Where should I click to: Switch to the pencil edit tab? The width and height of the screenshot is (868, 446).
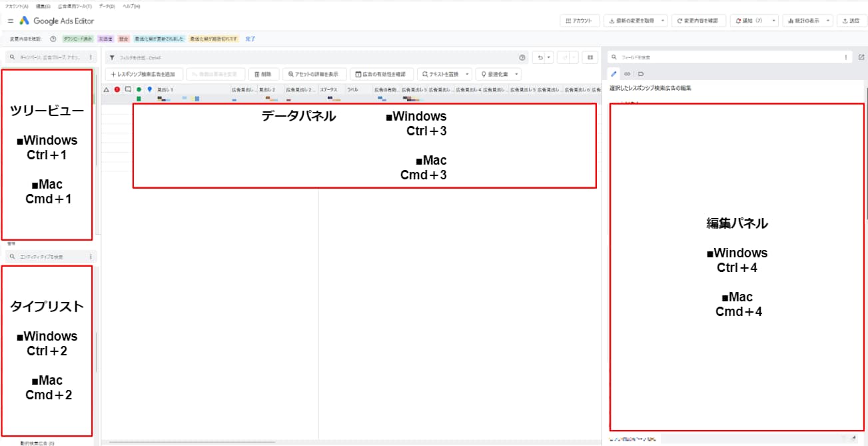tap(614, 74)
